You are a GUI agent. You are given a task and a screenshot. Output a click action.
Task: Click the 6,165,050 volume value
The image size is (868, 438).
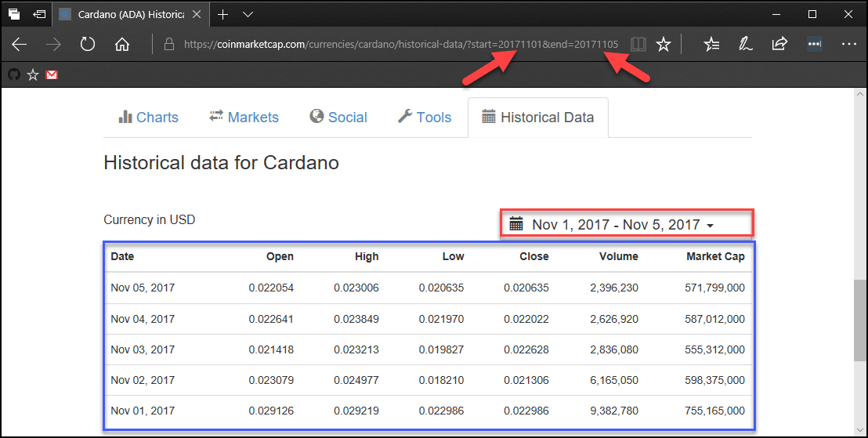click(614, 381)
